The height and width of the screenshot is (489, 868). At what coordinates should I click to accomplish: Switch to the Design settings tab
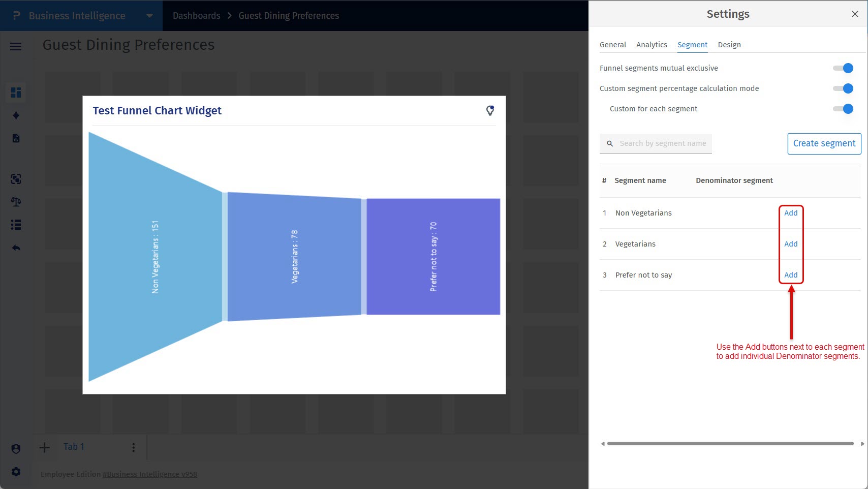[729, 45]
